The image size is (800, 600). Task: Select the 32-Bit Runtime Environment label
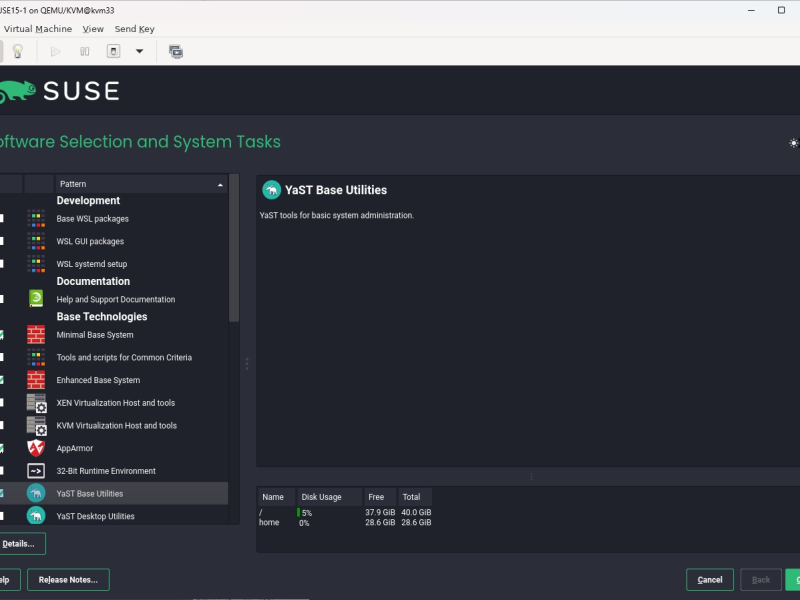(x=106, y=471)
